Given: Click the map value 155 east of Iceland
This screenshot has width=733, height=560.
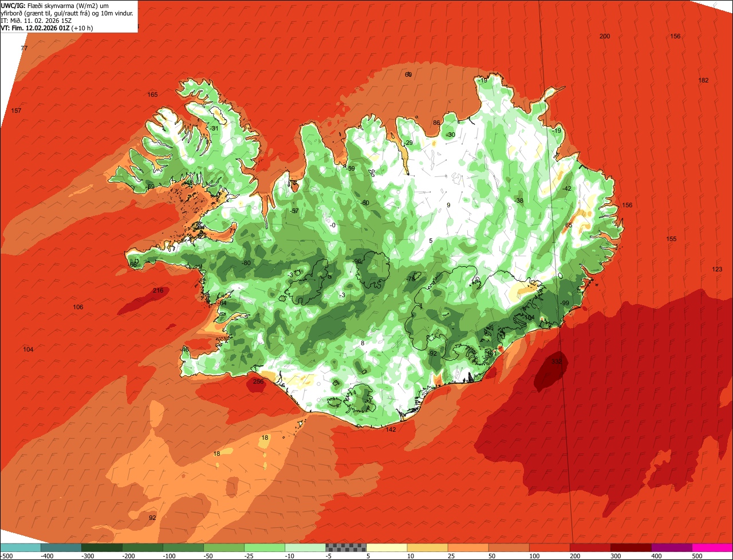Looking at the screenshot, I should pos(671,239).
